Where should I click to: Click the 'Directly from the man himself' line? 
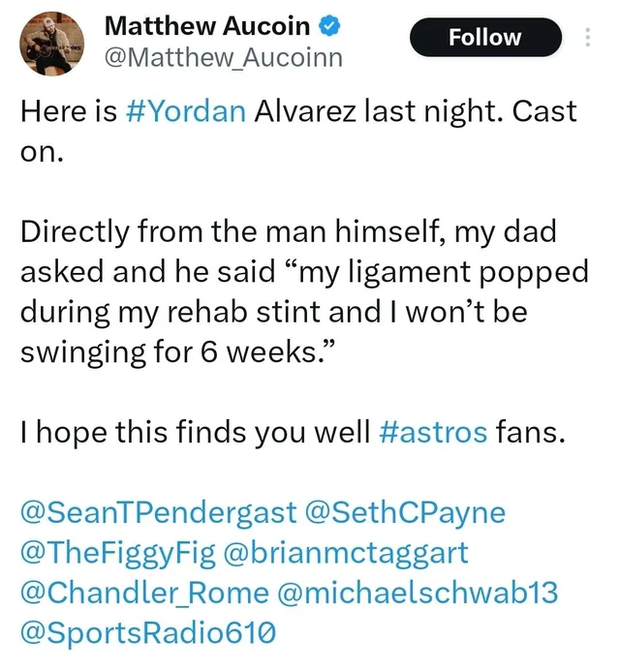288,231
